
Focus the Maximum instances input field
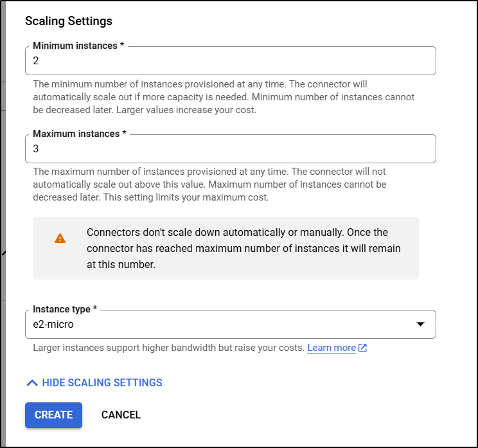(x=231, y=149)
